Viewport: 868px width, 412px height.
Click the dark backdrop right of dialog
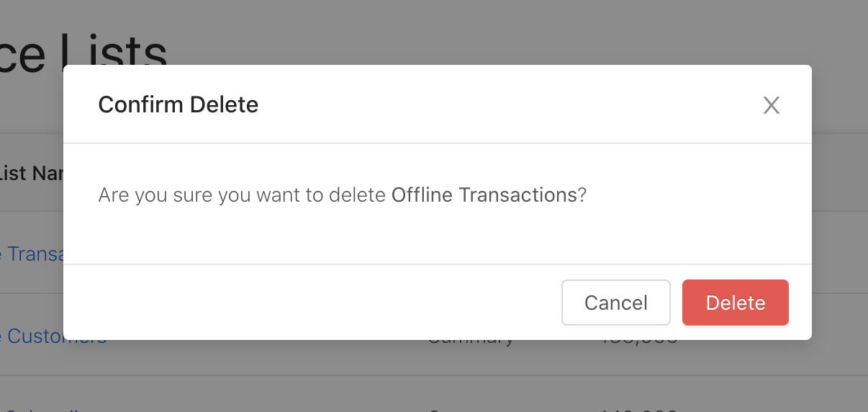point(840,216)
